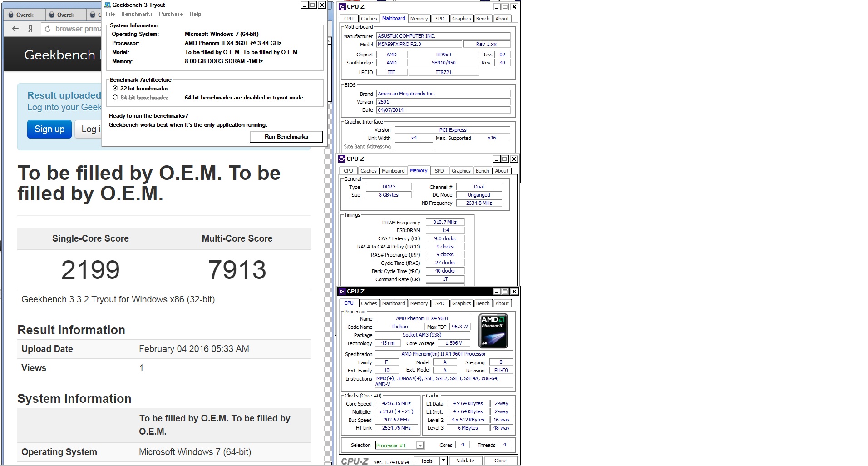Click the Geekbench 3 Tryout title bar icon
The height and width of the screenshot is (466, 868).
coord(108,5)
